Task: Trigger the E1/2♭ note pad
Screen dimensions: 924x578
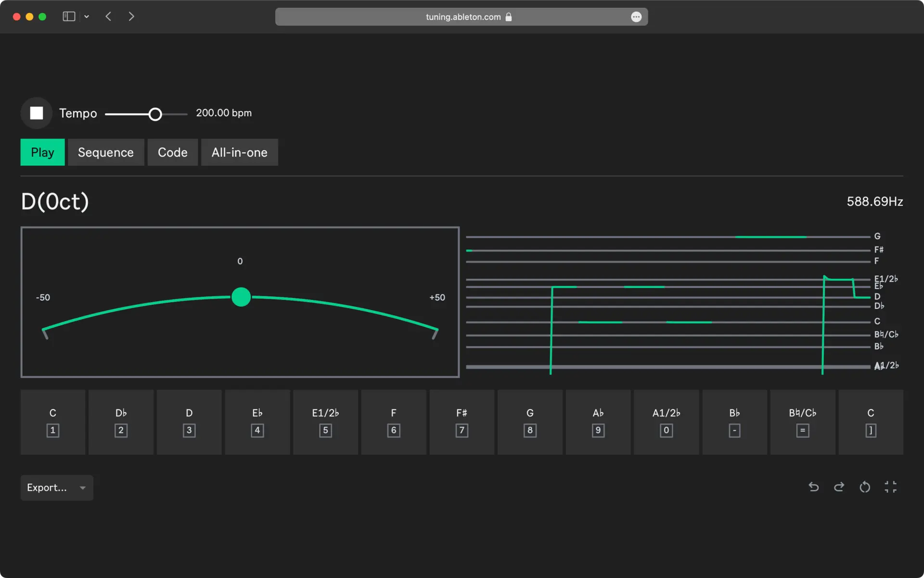Action: pos(326,422)
